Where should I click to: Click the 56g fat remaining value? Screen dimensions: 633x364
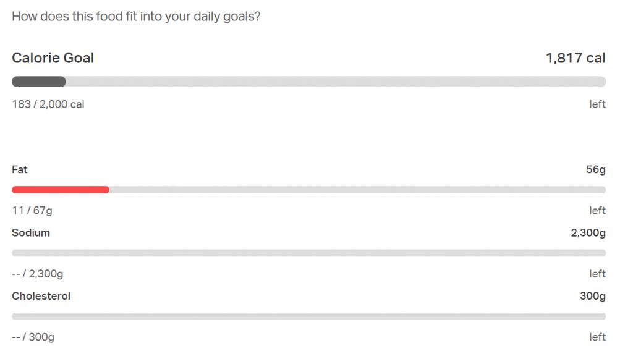click(x=595, y=170)
